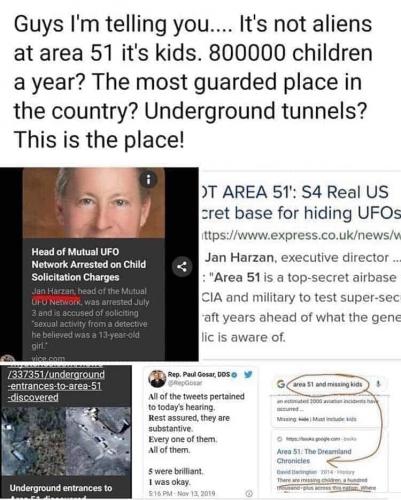
Task: Click the search field 'area 51 and missing kids'
Action: click(328, 384)
